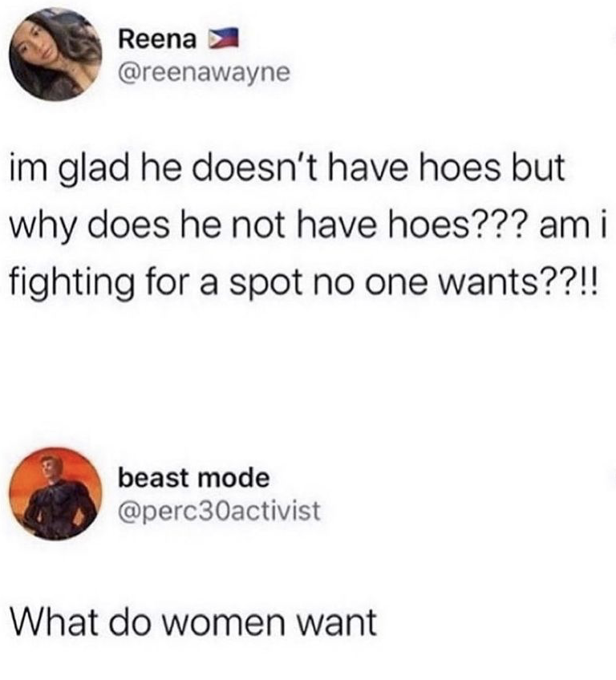616x680 pixels.
Task: Open the Reena display name
Action: [x=157, y=40]
